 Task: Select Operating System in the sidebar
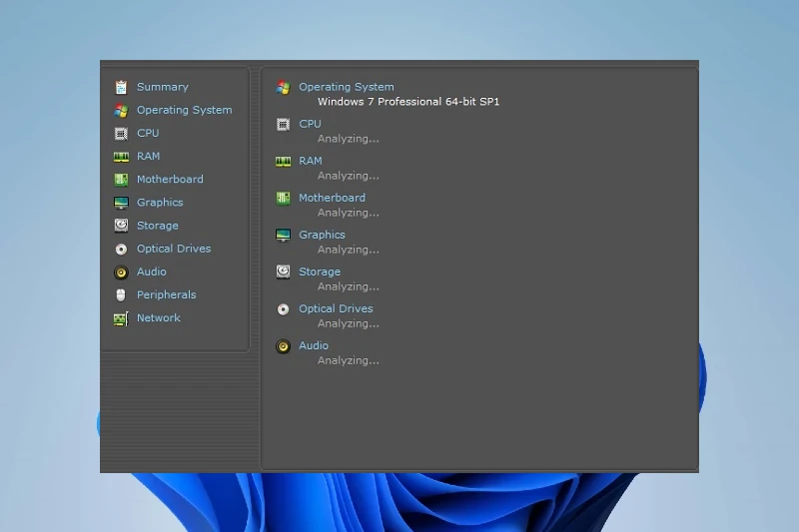click(x=185, y=110)
